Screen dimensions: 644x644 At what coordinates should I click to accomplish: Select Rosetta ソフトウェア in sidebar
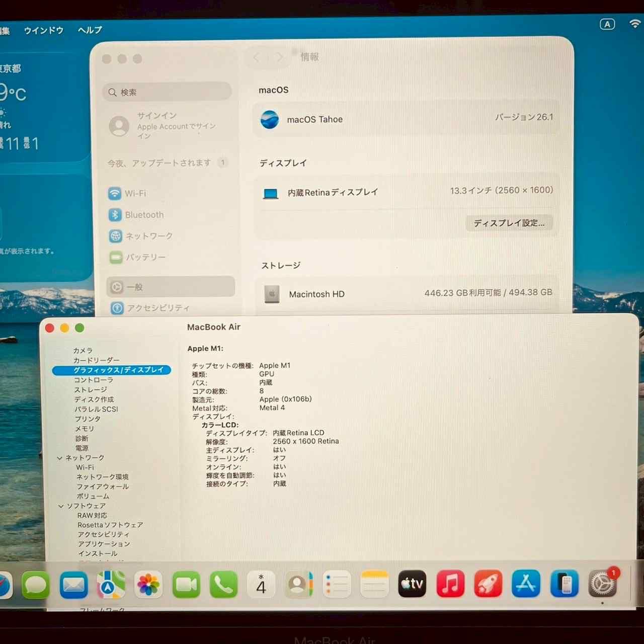click(x=110, y=525)
